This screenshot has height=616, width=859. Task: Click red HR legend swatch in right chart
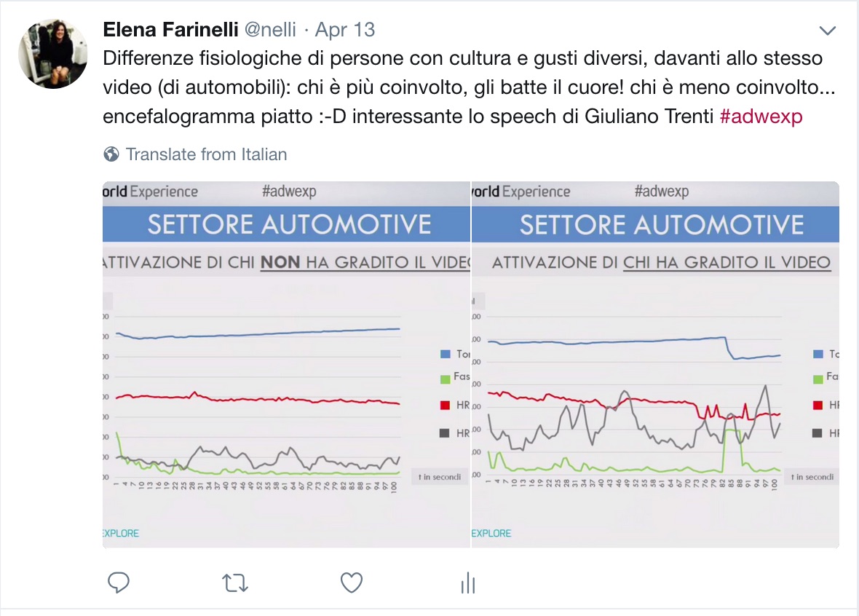click(x=818, y=405)
